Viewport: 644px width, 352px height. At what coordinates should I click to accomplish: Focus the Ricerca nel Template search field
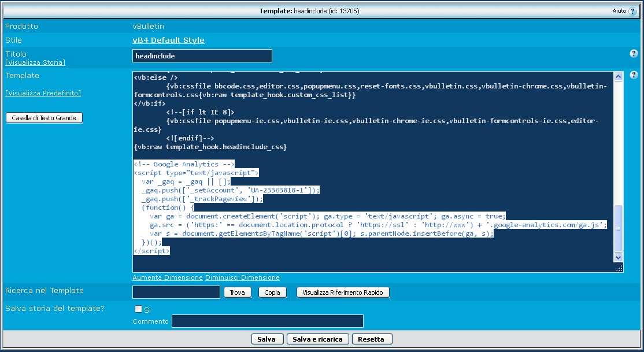pos(176,292)
